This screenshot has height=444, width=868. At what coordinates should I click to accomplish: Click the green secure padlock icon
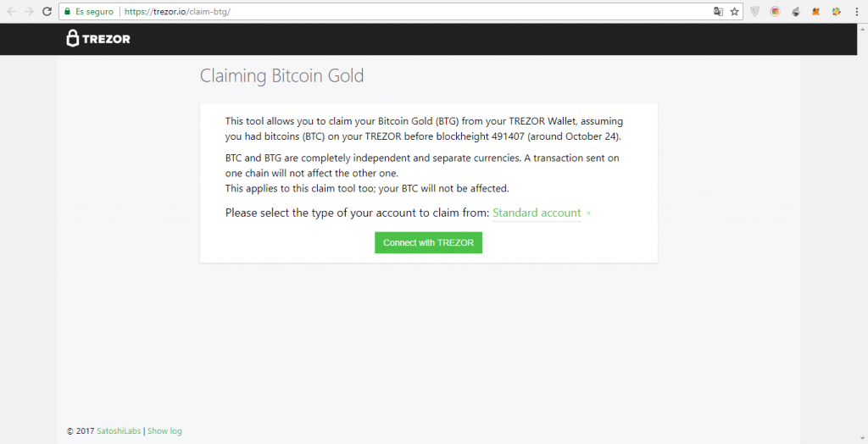[x=68, y=11]
